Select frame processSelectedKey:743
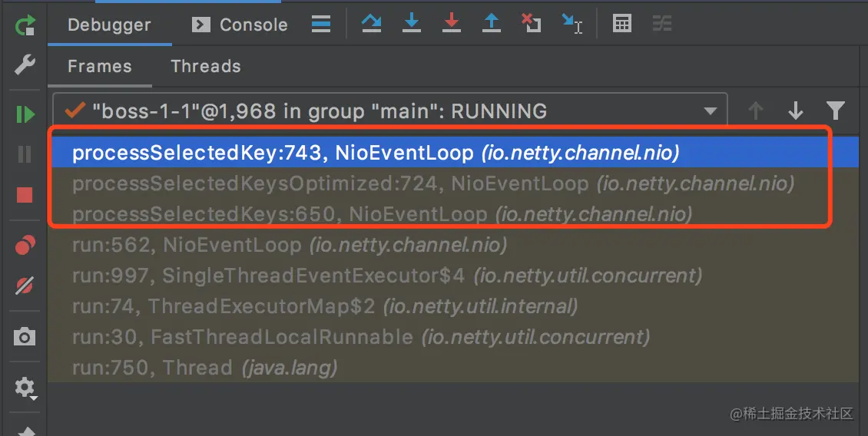868x436 pixels. tap(453, 153)
